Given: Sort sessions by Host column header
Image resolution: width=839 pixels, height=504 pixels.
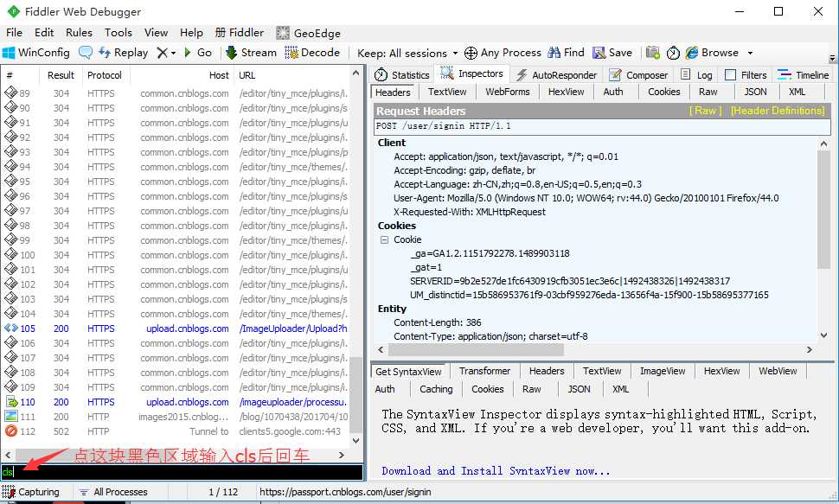Looking at the screenshot, I should pyautogui.click(x=182, y=75).
